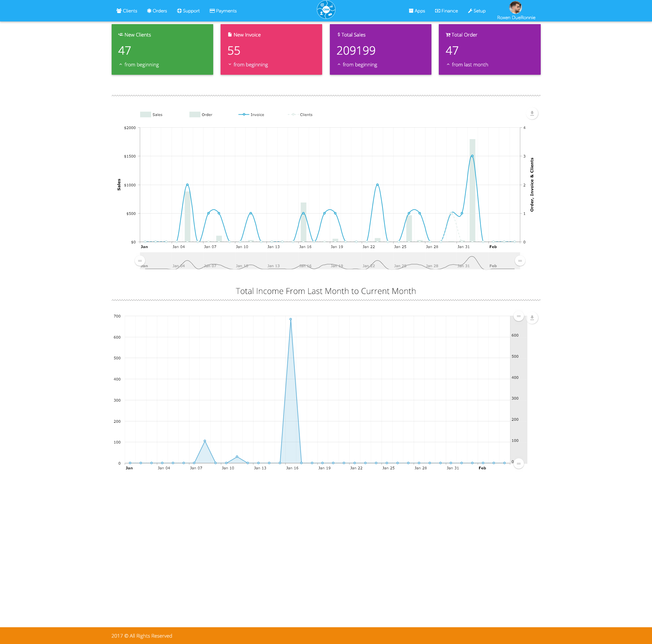652x644 pixels.
Task: Click the CRM logo in header
Action: point(325,10)
